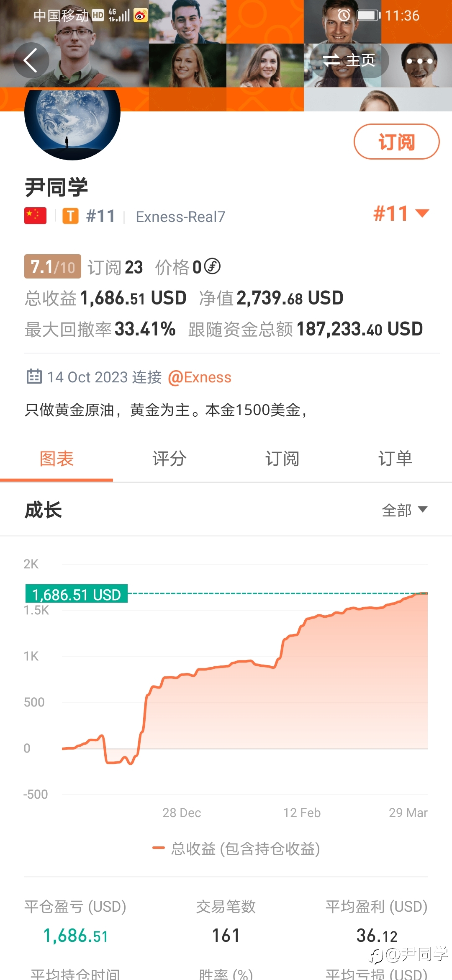This screenshot has width=452, height=980.
Task: Select the 图表 tab
Action: click(56, 459)
